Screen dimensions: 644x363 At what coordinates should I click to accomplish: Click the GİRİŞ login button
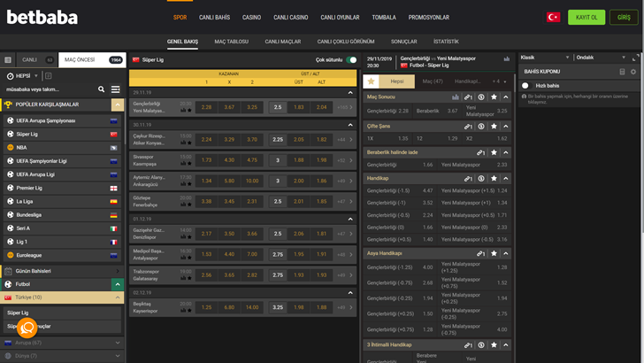pyautogui.click(x=624, y=18)
